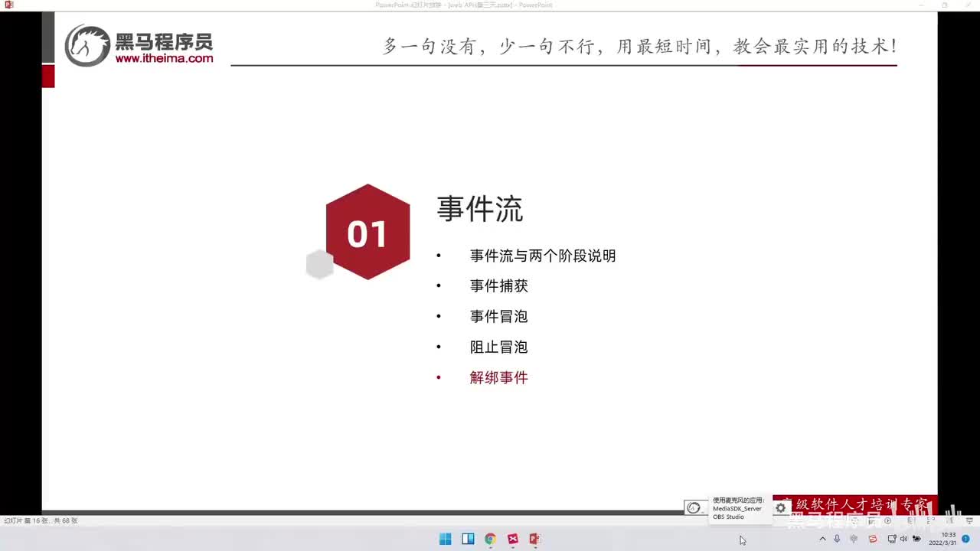Switch to Google Chrome in taskbar
Image resolution: width=980 pixels, height=551 pixels.
click(490, 539)
